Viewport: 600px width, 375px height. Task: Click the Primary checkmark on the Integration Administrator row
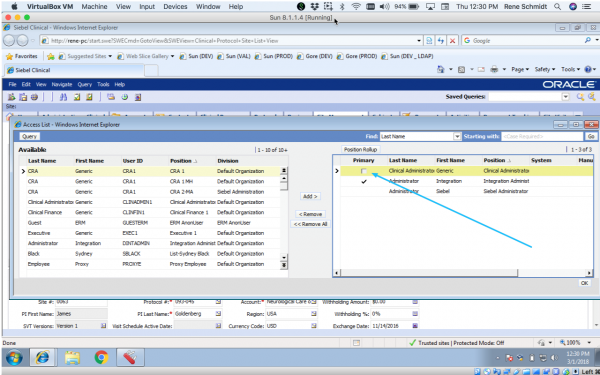[364, 181]
